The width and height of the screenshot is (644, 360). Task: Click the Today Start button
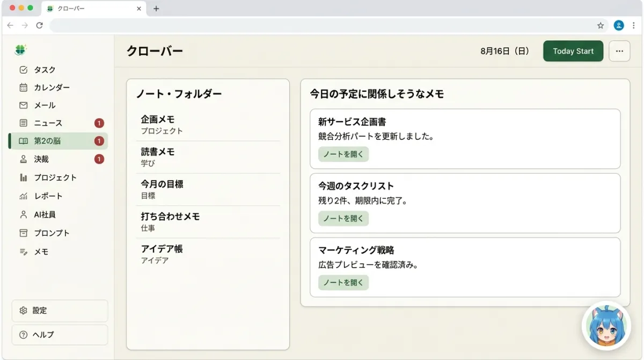click(x=573, y=51)
